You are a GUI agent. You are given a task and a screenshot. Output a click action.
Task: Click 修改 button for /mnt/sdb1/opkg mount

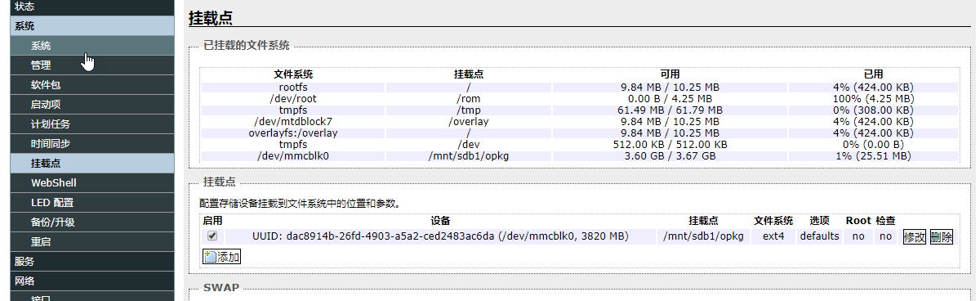point(914,237)
